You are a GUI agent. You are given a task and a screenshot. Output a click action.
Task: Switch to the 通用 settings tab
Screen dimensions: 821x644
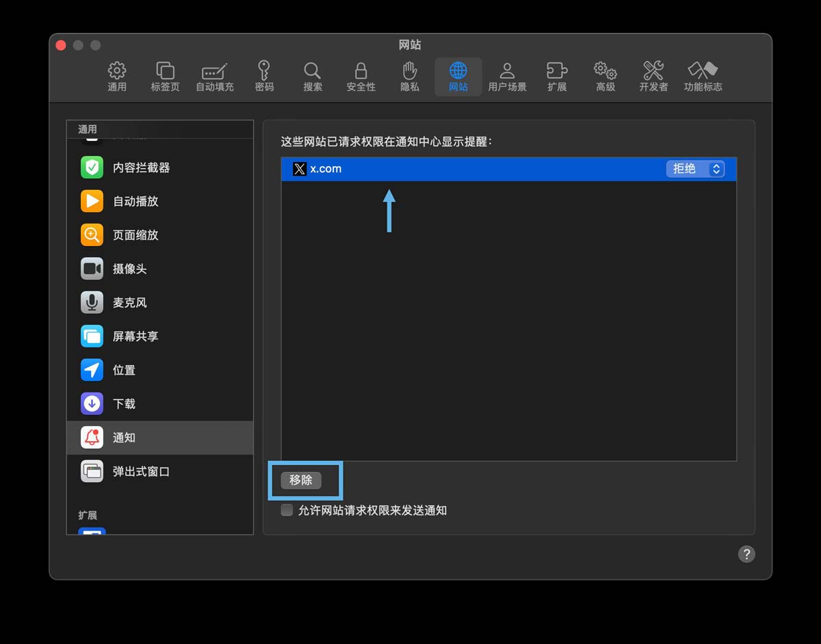pyautogui.click(x=117, y=75)
